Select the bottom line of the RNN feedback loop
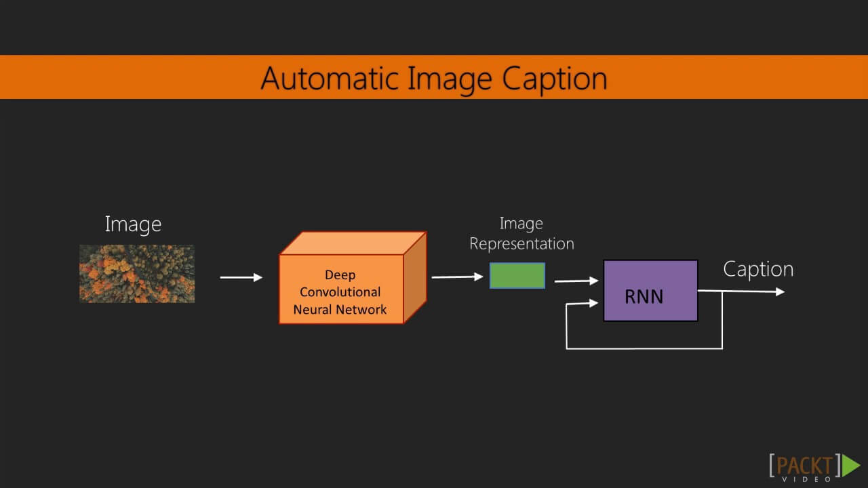This screenshot has width=868, height=488. [644, 348]
